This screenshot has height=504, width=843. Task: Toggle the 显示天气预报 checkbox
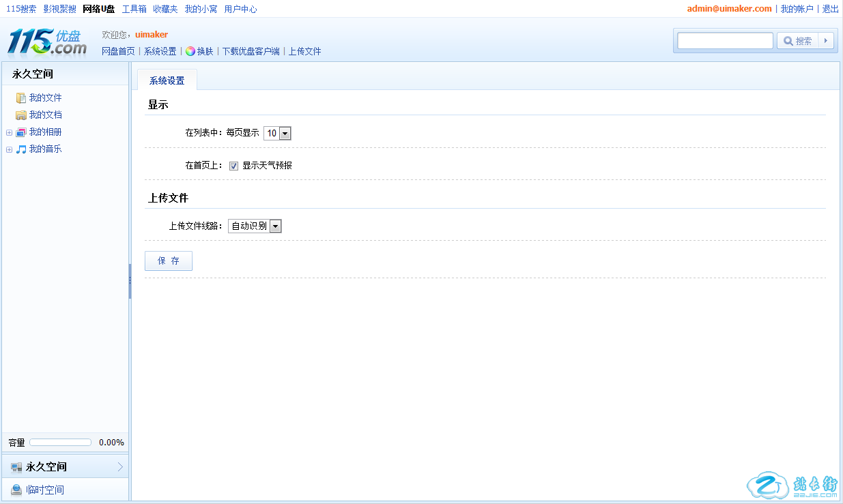234,166
